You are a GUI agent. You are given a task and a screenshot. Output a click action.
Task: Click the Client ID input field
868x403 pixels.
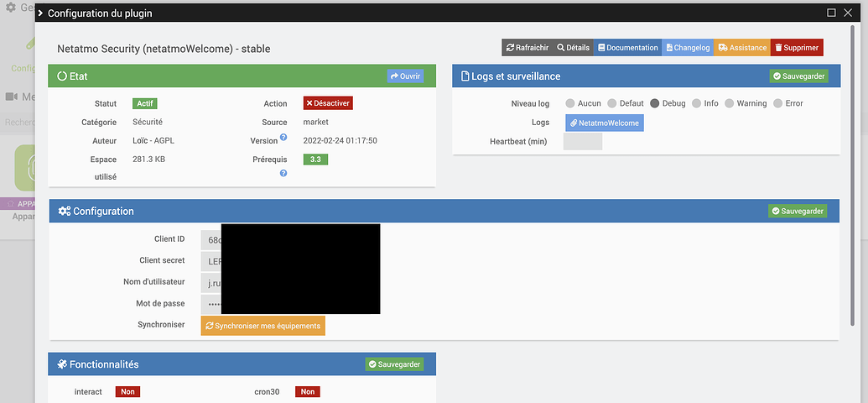pos(211,239)
